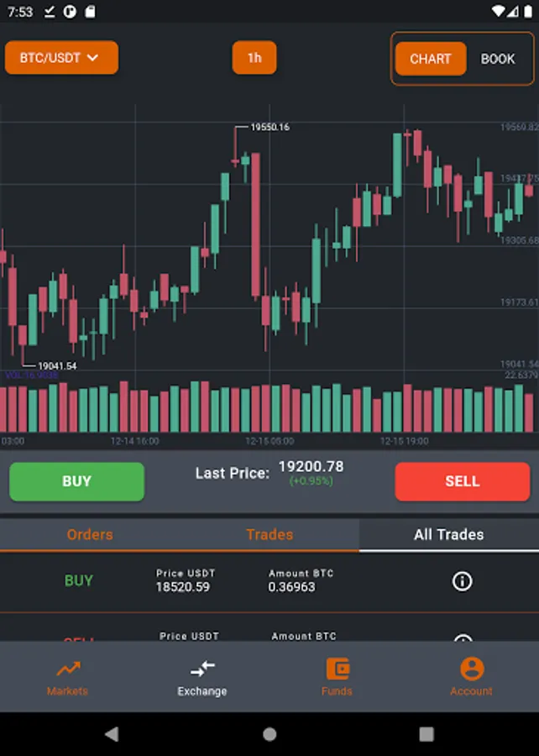Open the Markets chart icon
539x756 pixels.
click(68, 669)
